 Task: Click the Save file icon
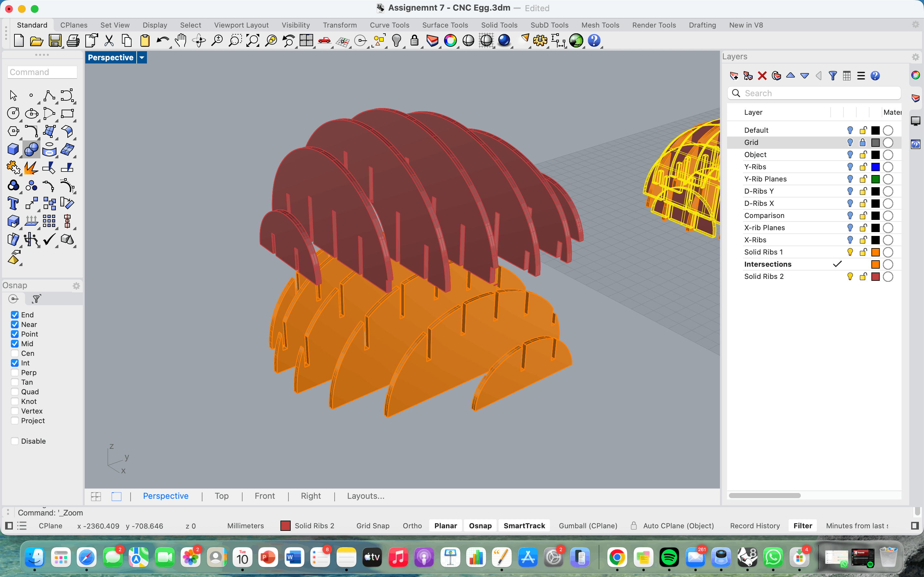pyautogui.click(x=55, y=40)
